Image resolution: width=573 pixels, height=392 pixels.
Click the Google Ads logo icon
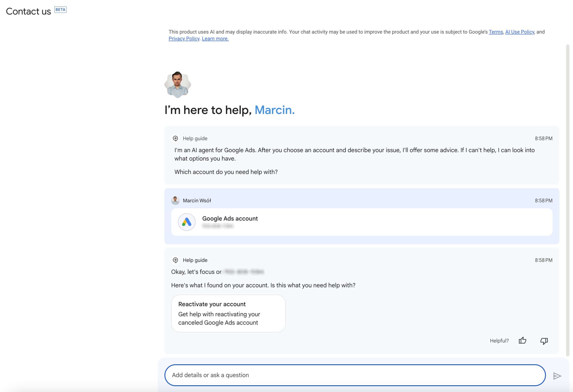click(x=187, y=222)
